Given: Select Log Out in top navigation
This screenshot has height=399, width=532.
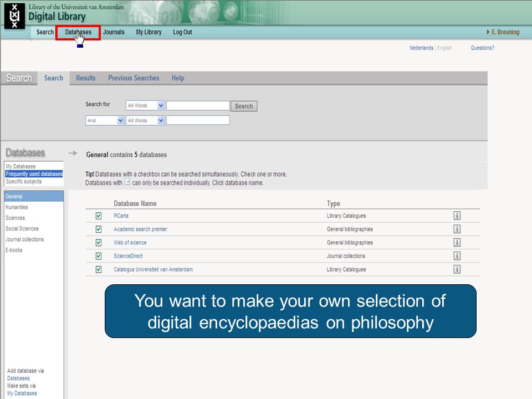Looking at the screenshot, I should point(182,32).
